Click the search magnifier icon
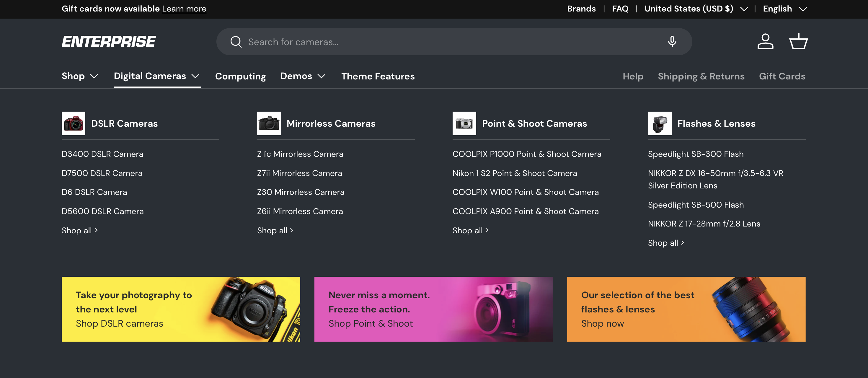This screenshot has width=868, height=378. pyautogui.click(x=236, y=42)
